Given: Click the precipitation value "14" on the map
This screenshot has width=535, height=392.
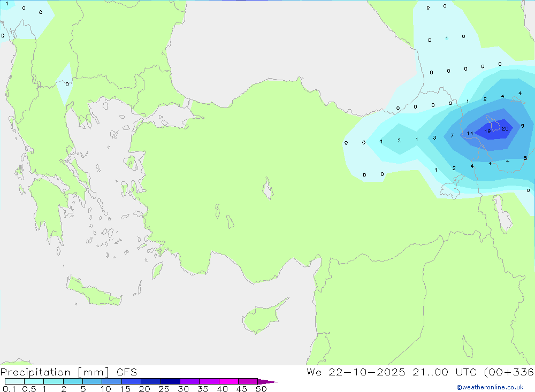Looking at the screenshot, I should (470, 133).
